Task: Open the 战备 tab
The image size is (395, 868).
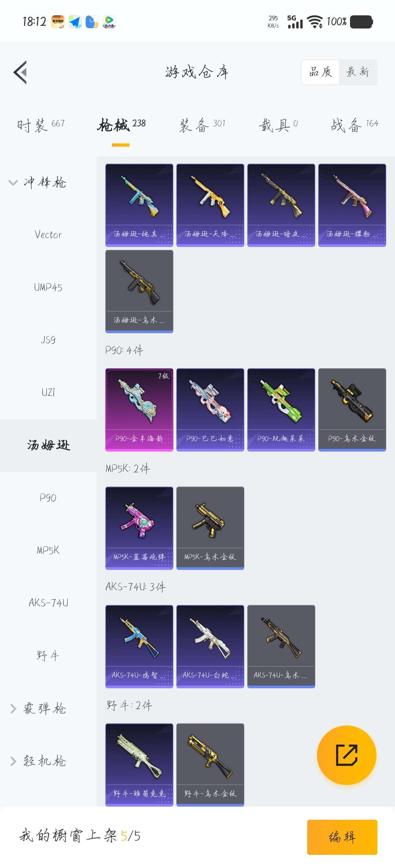Action: 354,125
